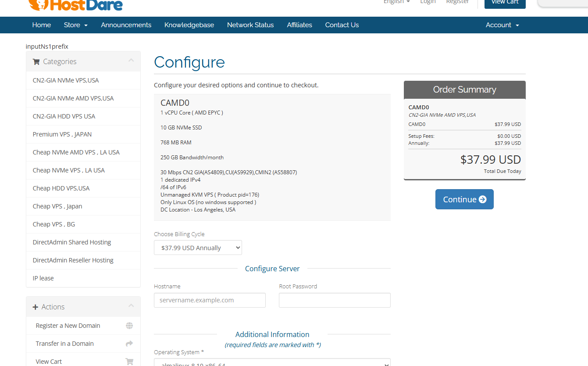Select Cheap VPS , BG category
The width and height of the screenshot is (588, 366).
pos(83,224)
